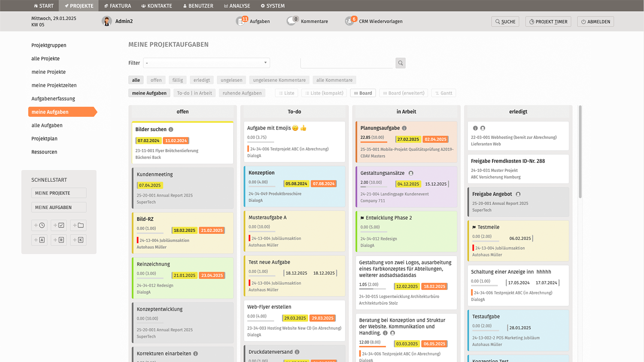The height and width of the screenshot is (362, 644).
Task: Open the Filter dropdown
Action: [207, 63]
